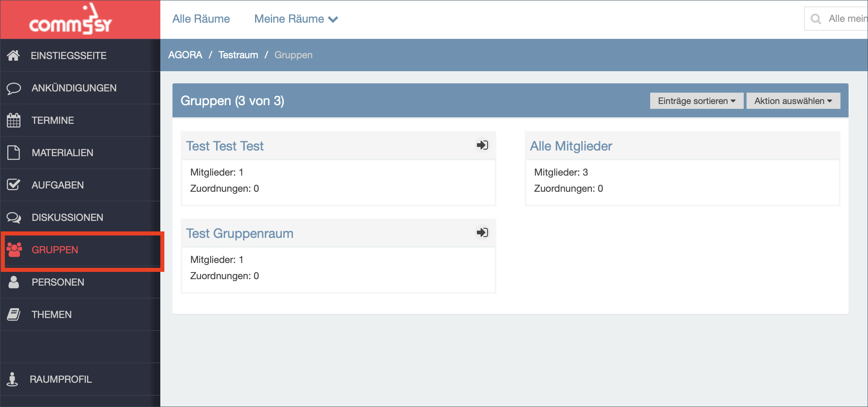The height and width of the screenshot is (407, 868).
Task: Click the book icon for Themen
Action: [14, 314]
